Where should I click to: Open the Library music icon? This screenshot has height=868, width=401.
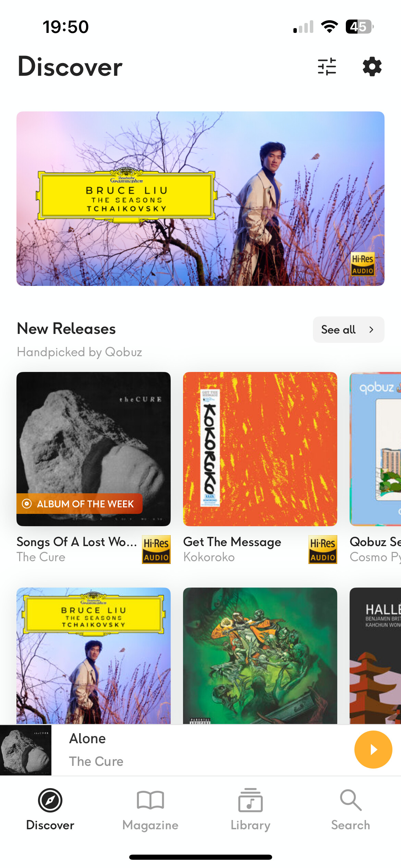click(x=251, y=800)
